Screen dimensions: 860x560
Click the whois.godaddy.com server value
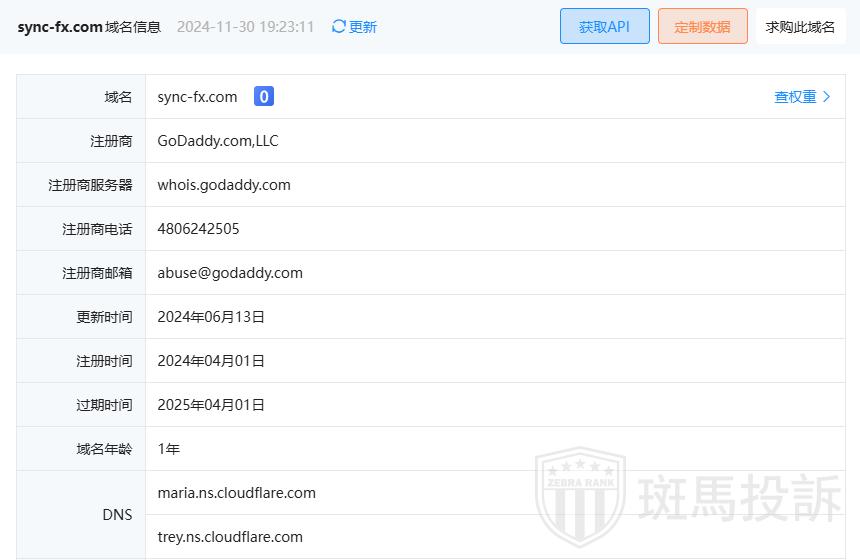[x=224, y=185]
